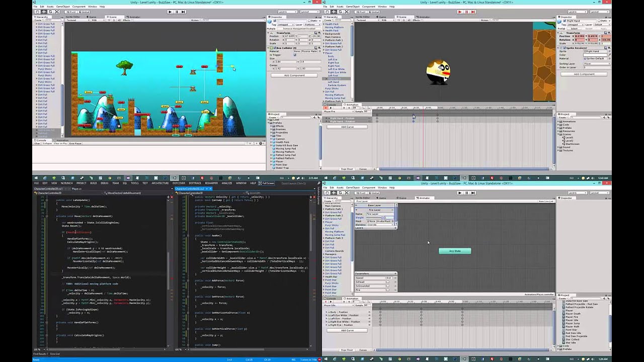The image size is (644, 362).
Task: Click Step button in top-left Unity window
Action: click(x=183, y=12)
